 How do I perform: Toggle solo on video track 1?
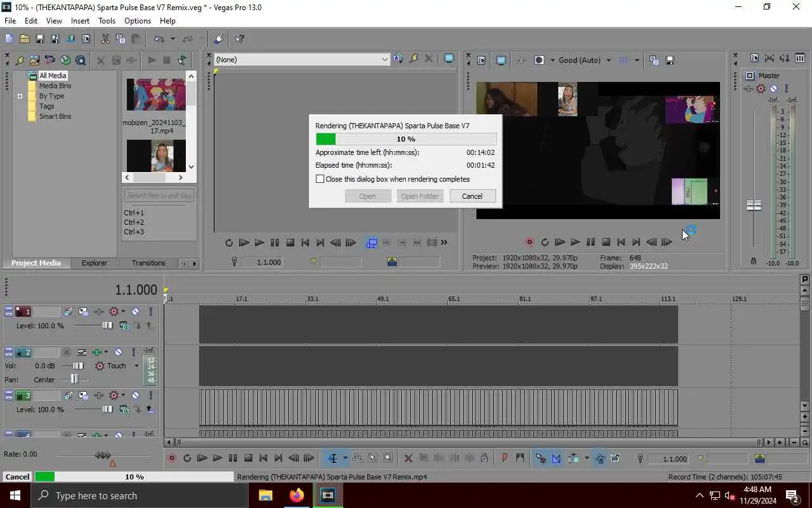[150, 311]
